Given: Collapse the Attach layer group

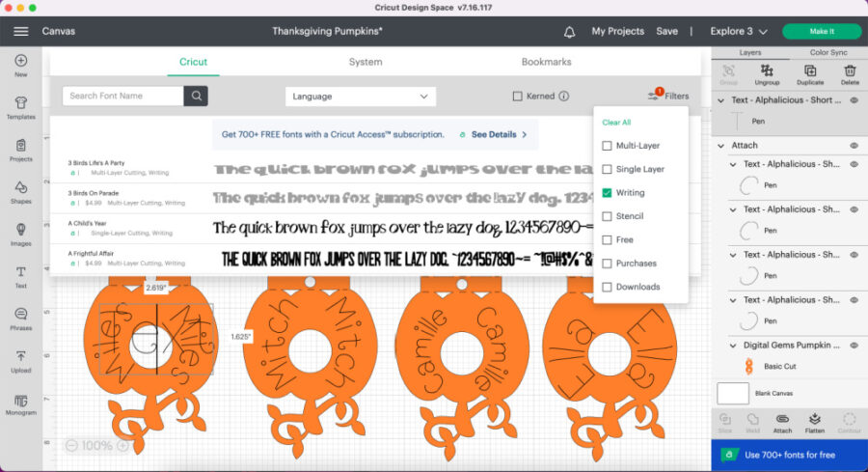Looking at the screenshot, I should coord(721,146).
